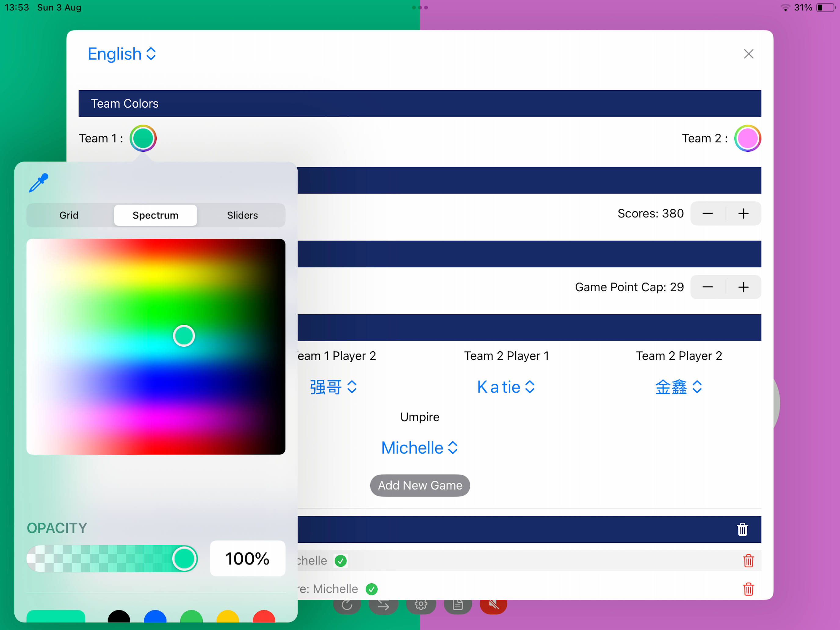Select the black saved color swatch
This screenshot has height=630, width=840.
click(119, 616)
